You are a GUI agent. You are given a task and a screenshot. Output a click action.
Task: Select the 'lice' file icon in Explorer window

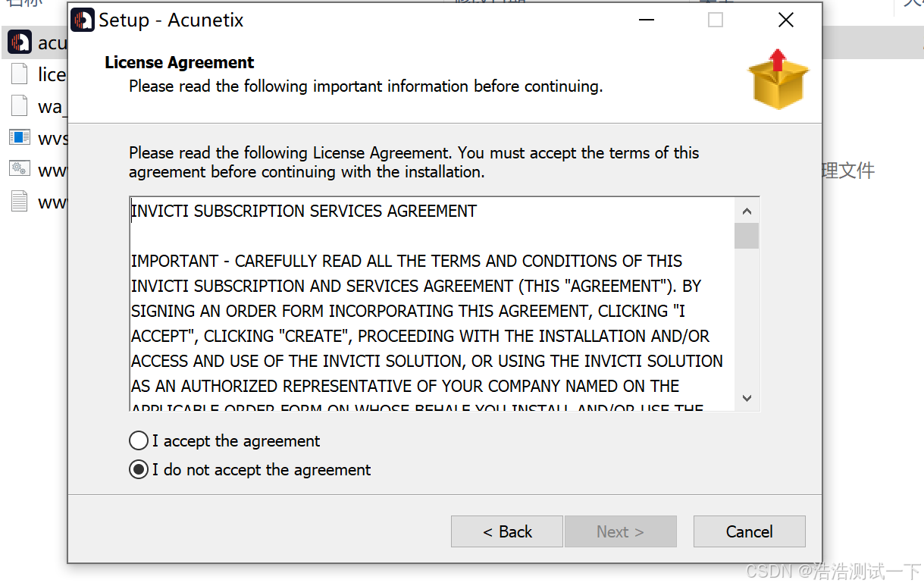(20, 74)
